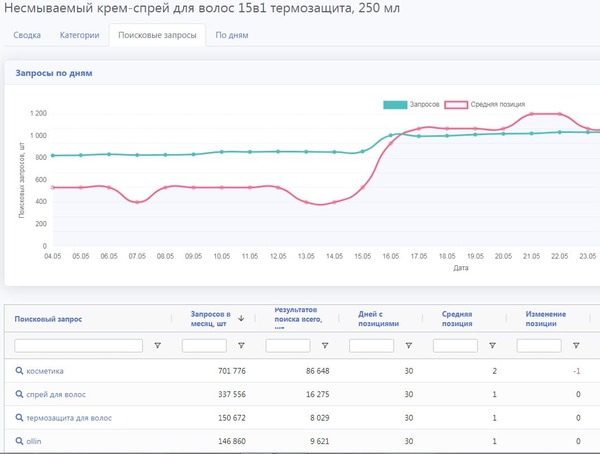This screenshot has height=454, width=600.
Task: Select the Поисковые запросы tab
Action: [156, 35]
